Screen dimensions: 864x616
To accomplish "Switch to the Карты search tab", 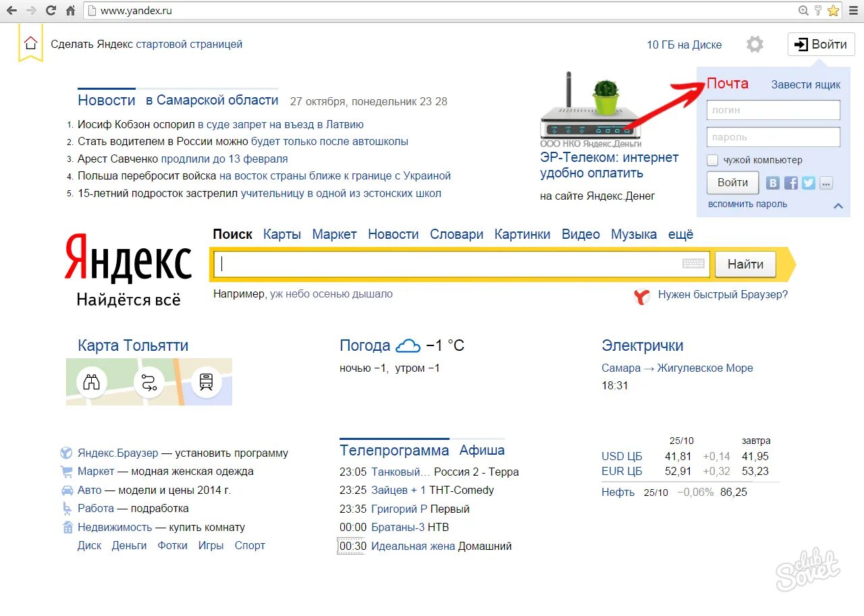I will click(x=282, y=234).
